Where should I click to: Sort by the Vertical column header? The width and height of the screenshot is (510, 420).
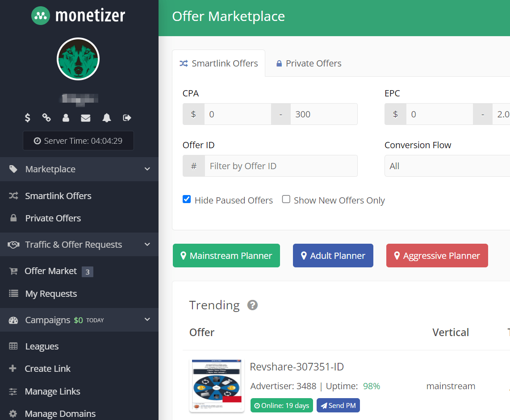[451, 332]
